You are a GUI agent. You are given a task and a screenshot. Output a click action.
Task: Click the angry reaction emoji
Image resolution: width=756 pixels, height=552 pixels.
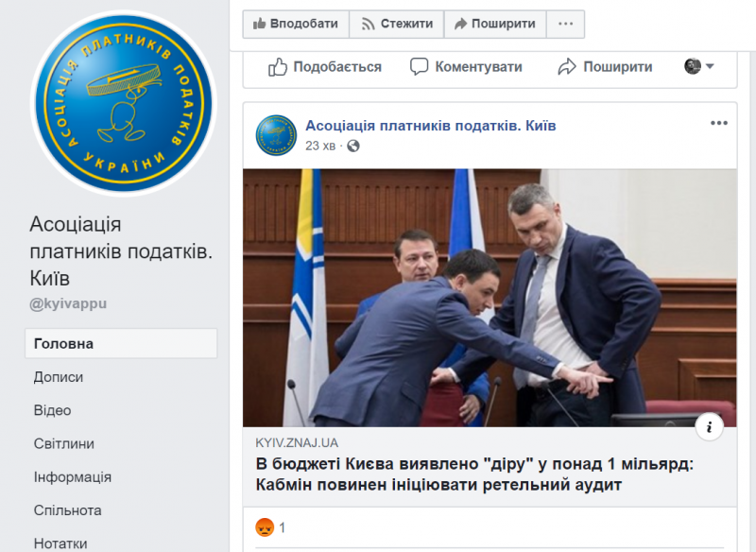[x=265, y=527]
